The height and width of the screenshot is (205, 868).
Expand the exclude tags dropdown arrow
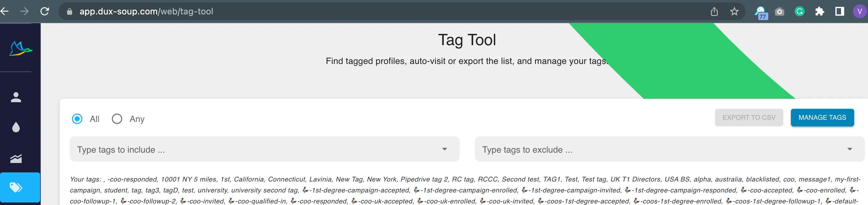[x=849, y=149]
